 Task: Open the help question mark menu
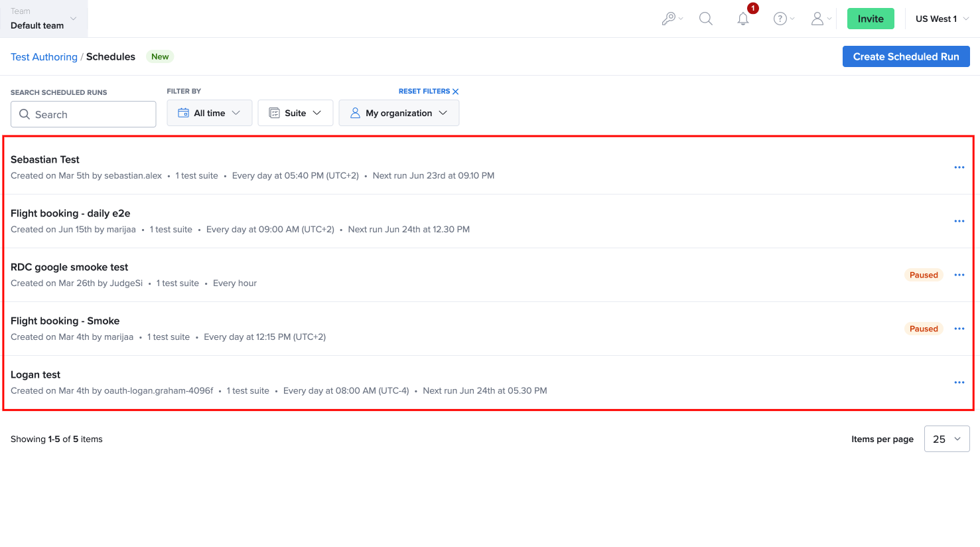(784, 19)
